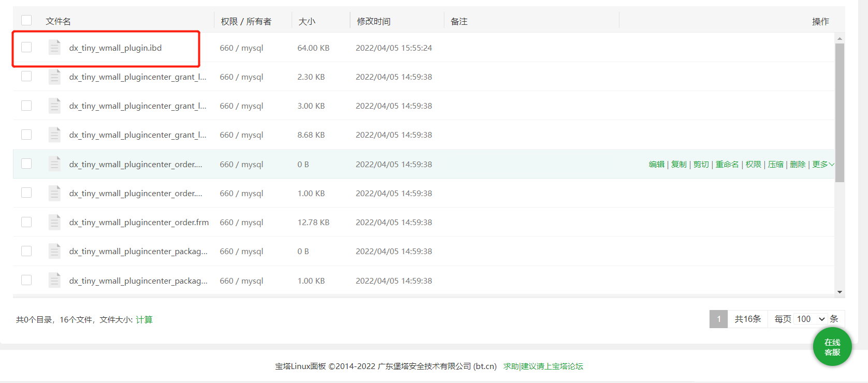Open file name dx_tiny_wmall_plugincenter_order.frm

pos(139,222)
